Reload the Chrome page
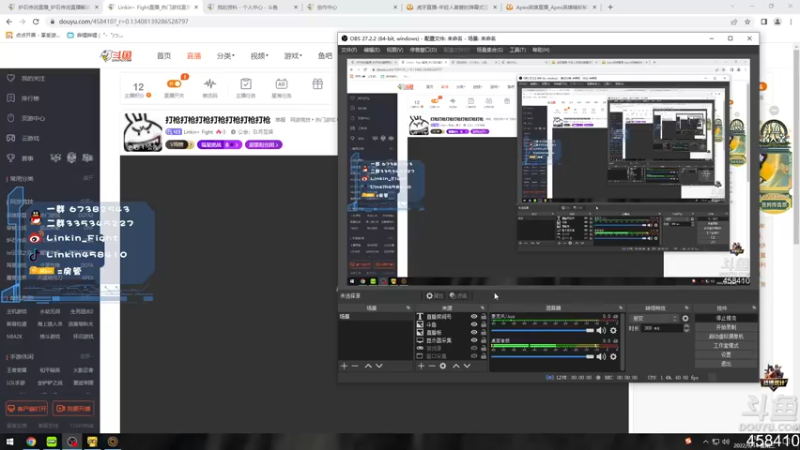The width and height of the screenshot is (800, 450). click(x=36, y=21)
